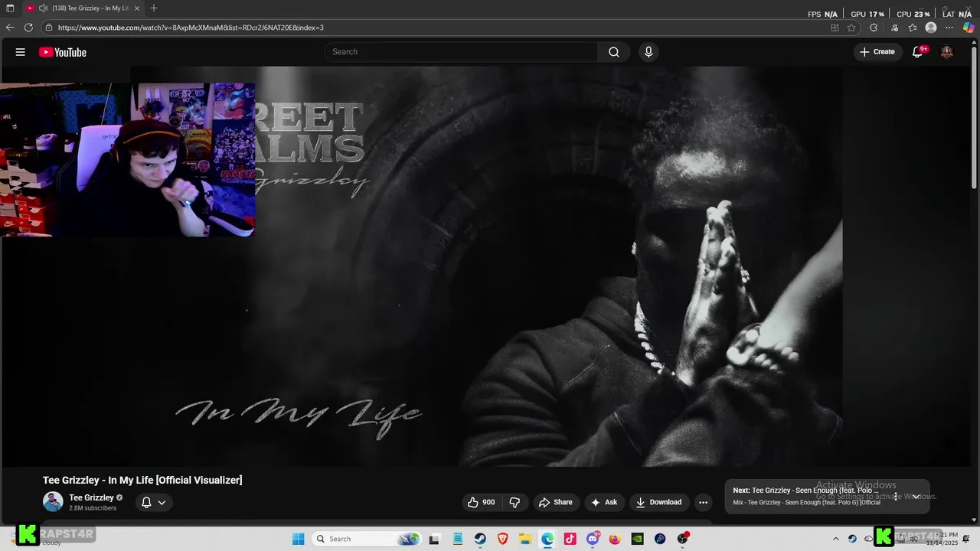Expand the notification preference chevron beside bell

(162, 503)
